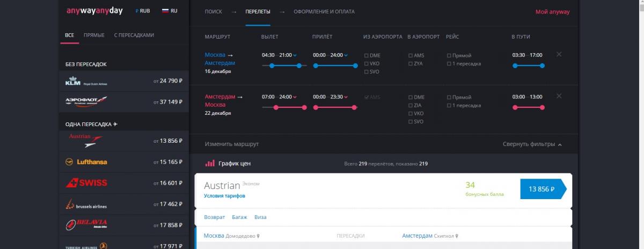Select the Turkish Airlines logo

[x=86, y=245]
